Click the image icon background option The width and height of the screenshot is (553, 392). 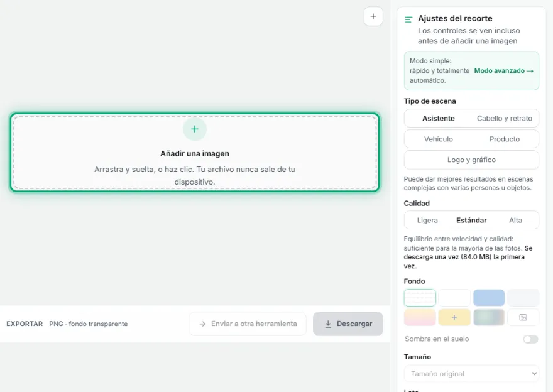tap(523, 317)
